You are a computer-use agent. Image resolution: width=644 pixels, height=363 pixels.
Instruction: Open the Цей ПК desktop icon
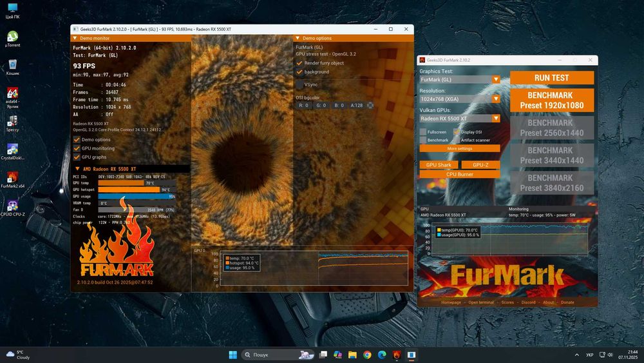click(x=12, y=11)
